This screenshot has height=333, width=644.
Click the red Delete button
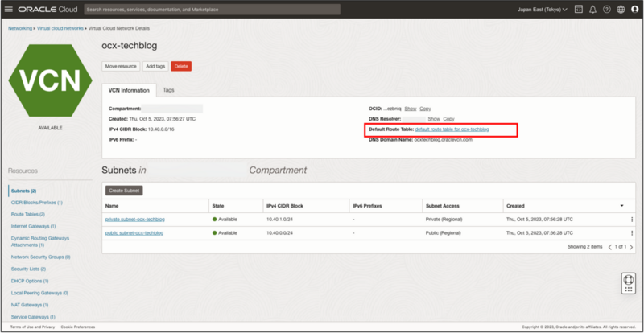tap(181, 66)
